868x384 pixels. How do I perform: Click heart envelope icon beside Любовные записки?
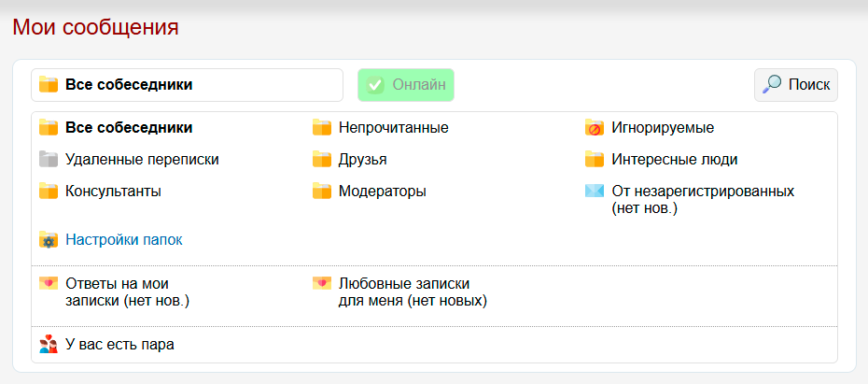(322, 283)
